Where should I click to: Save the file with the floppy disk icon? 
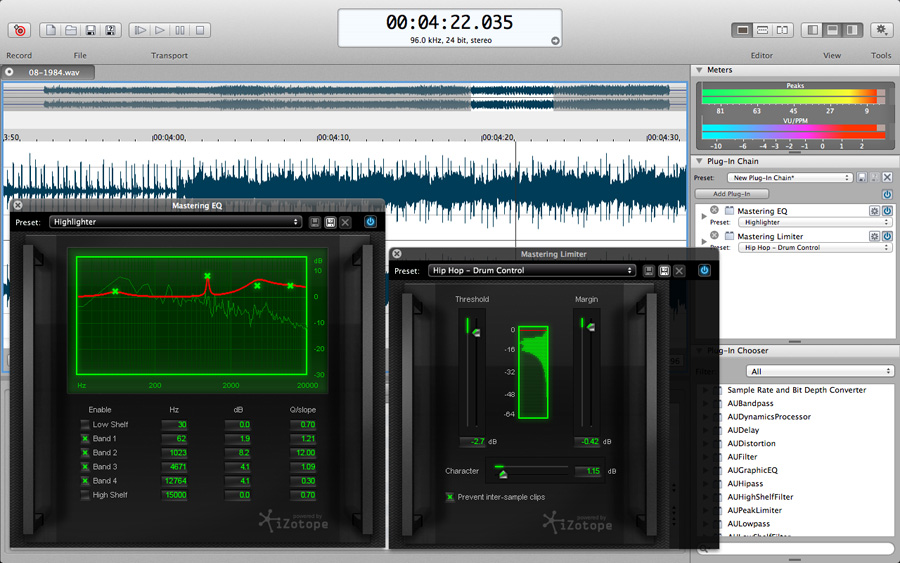click(x=91, y=30)
